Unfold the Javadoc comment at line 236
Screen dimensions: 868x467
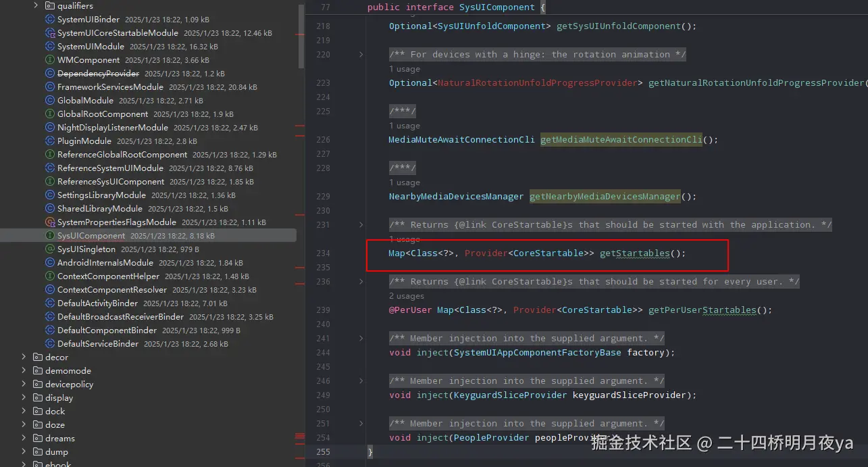(x=361, y=282)
